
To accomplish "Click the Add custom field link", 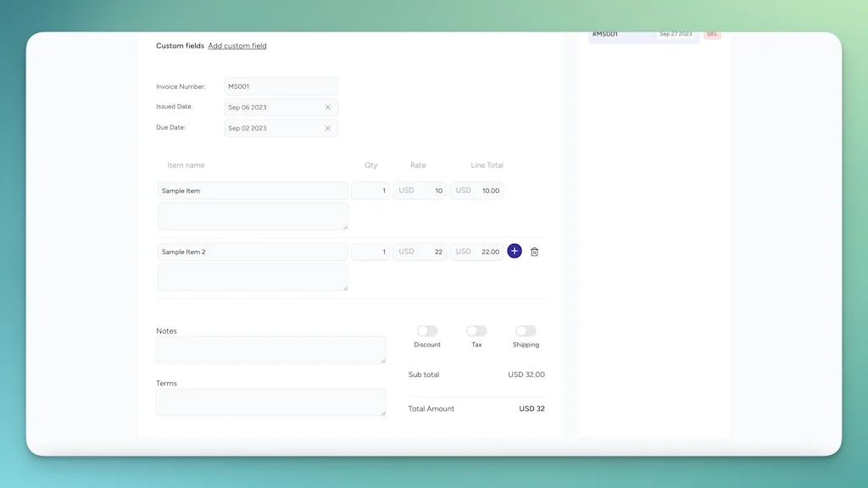I will [237, 46].
